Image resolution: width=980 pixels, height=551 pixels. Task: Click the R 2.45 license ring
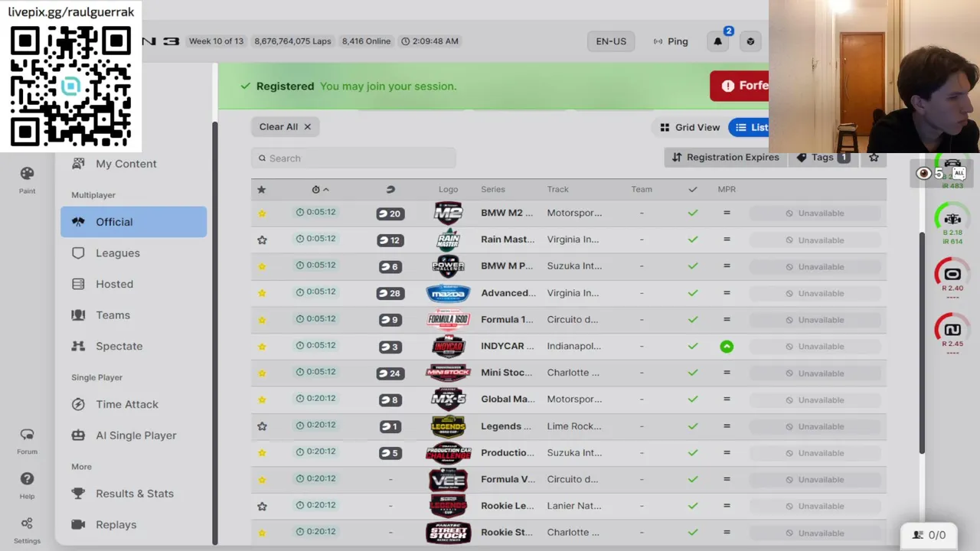(952, 331)
